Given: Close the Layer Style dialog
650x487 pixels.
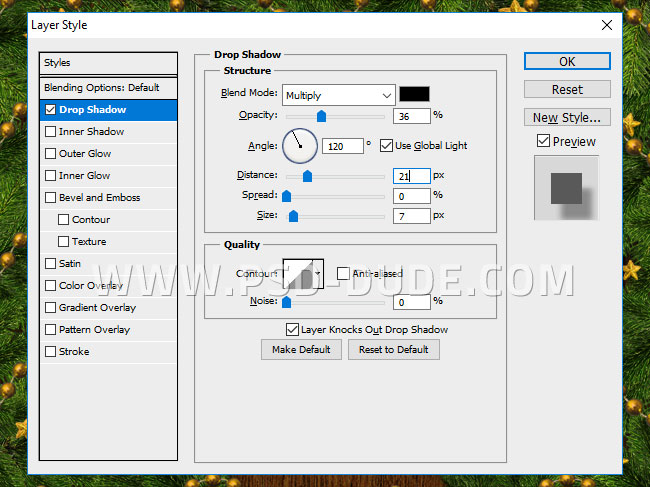Looking at the screenshot, I should pyautogui.click(x=606, y=25).
